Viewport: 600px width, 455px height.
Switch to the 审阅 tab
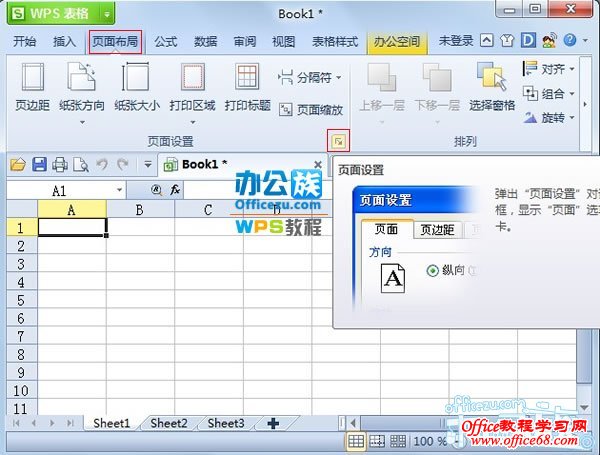tap(245, 41)
